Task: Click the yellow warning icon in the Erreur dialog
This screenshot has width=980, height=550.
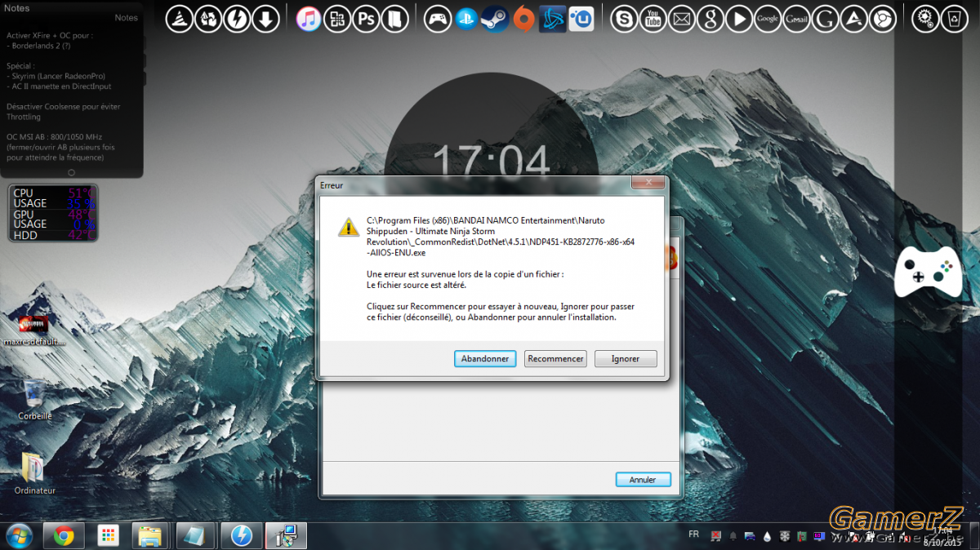Action: (x=349, y=227)
